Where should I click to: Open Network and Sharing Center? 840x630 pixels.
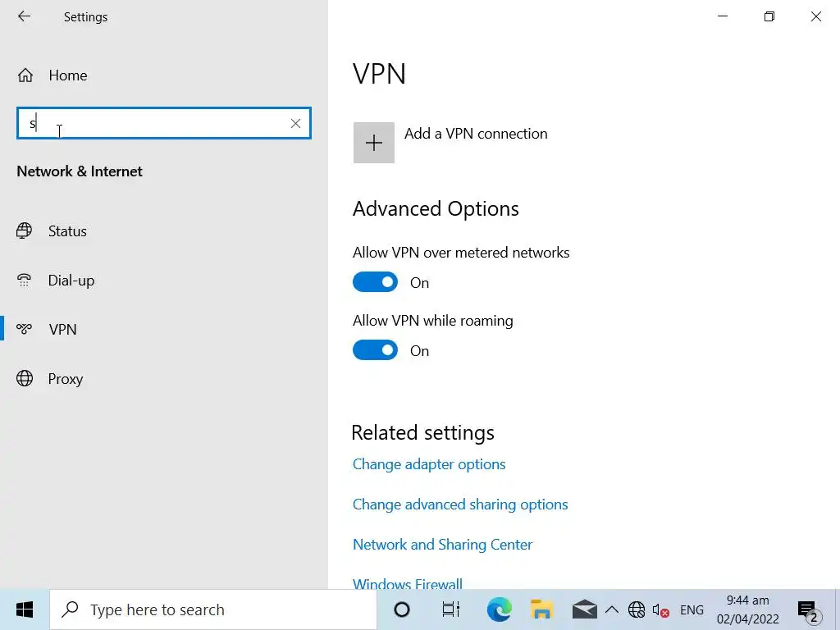[442, 545]
